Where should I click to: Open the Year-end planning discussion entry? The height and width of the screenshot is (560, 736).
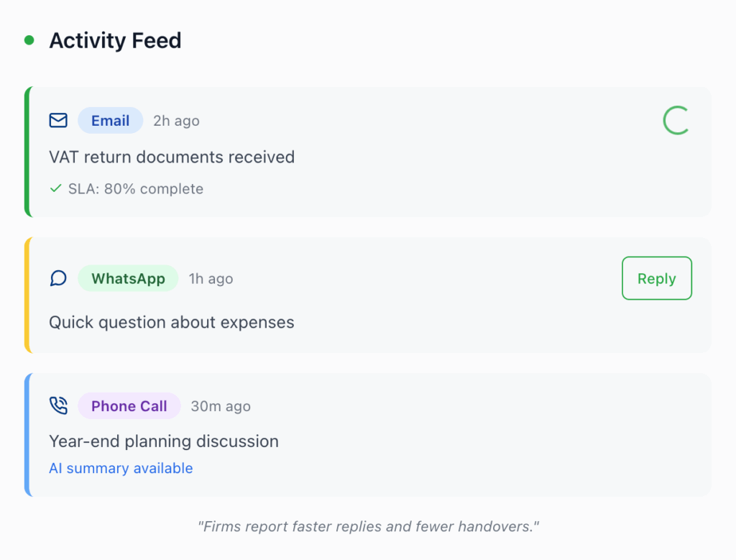click(x=164, y=441)
